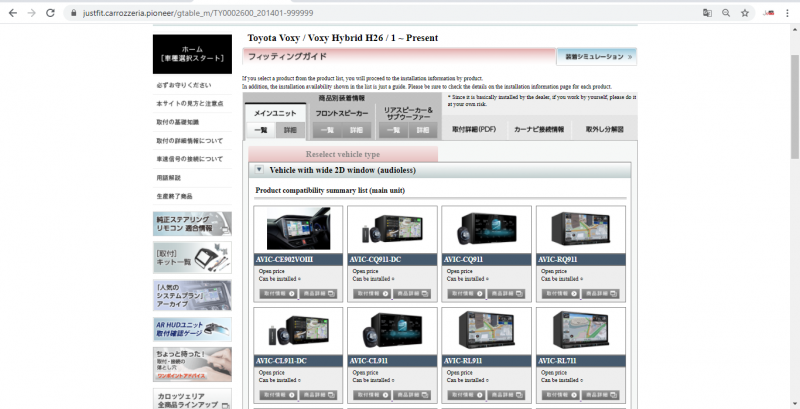This screenshot has height=409, width=800.
Task: Open 取付情報 for AVIC-RQ911
Action: [x=561, y=294]
